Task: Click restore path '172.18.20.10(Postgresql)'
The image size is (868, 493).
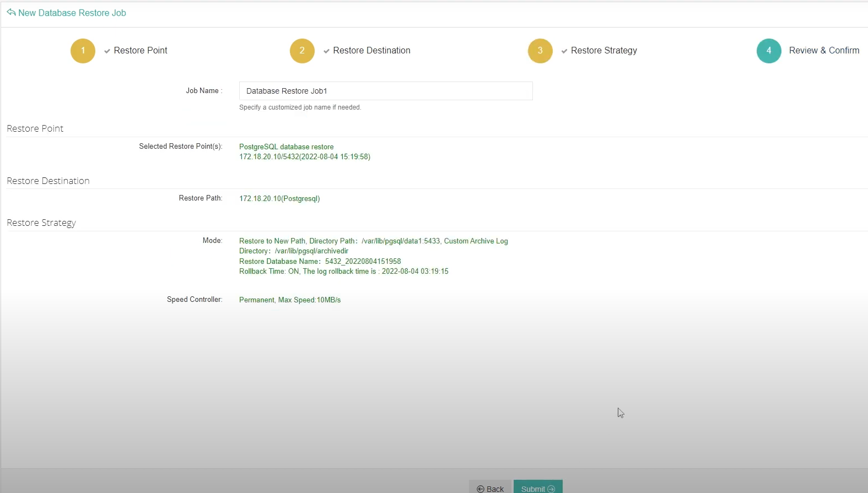Action: [x=279, y=199]
